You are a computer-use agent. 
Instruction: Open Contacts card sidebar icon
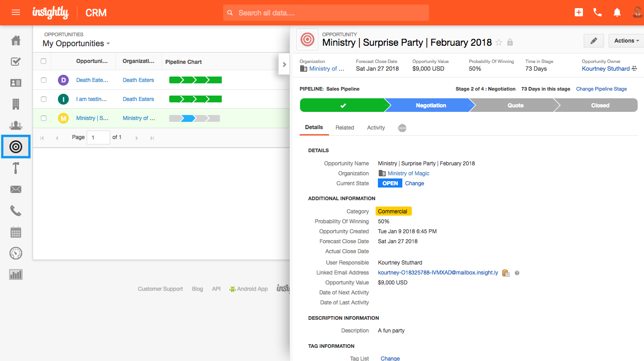(x=16, y=83)
